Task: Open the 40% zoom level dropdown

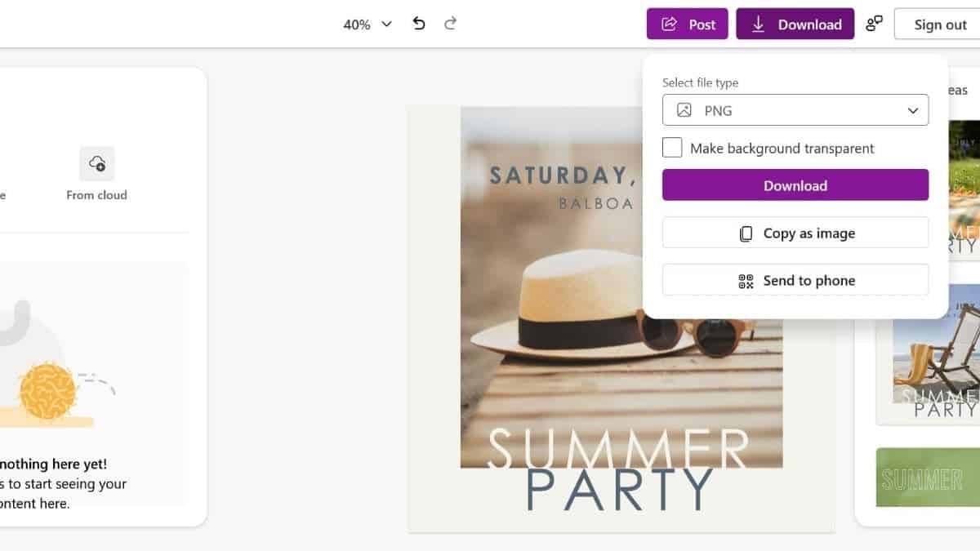Action: 367,24
